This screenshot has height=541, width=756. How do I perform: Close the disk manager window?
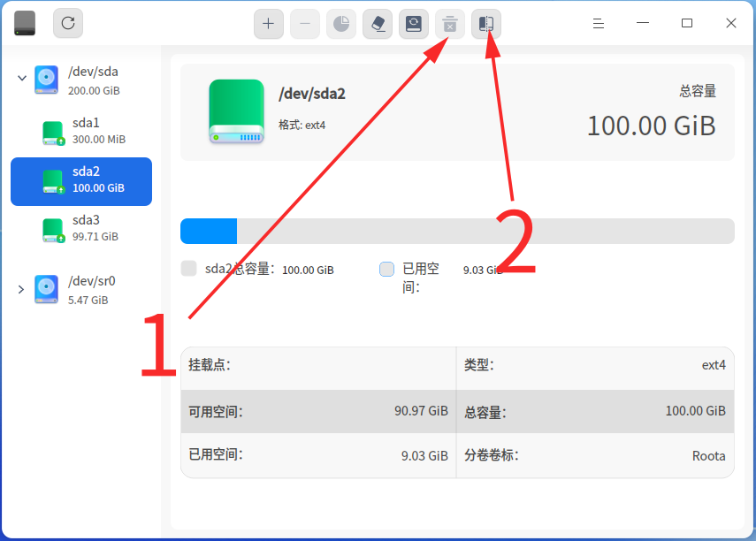click(731, 23)
